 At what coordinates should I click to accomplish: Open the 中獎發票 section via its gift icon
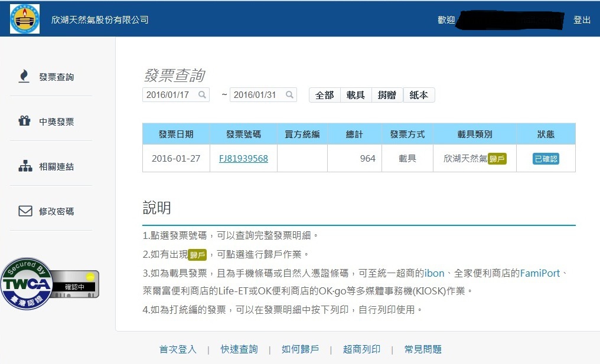(x=24, y=120)
